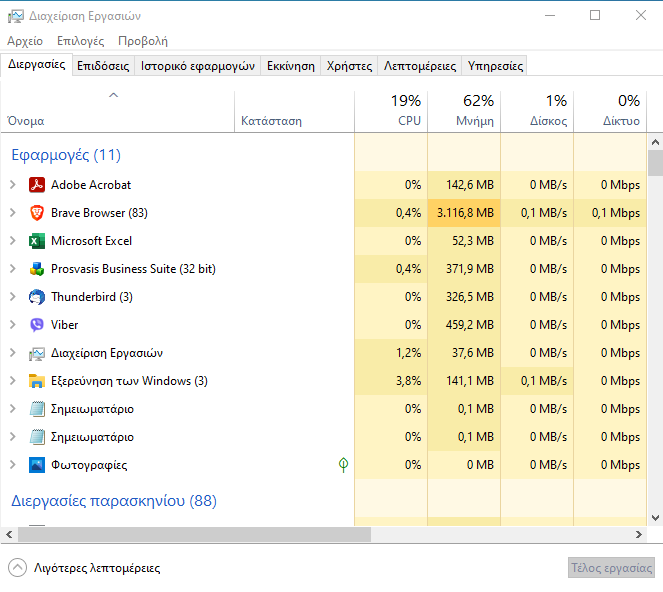The height and width of the screenshot is (592, 663).
Task: Click Brave Browser network value 0,1 Mbps
Action: 616,213
